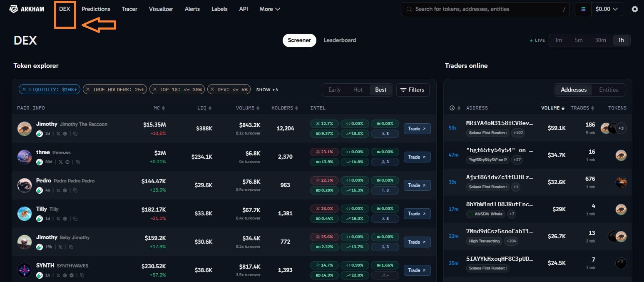
Task: Open the Telegram icon for SYNTH
Action: pos(72,275)
